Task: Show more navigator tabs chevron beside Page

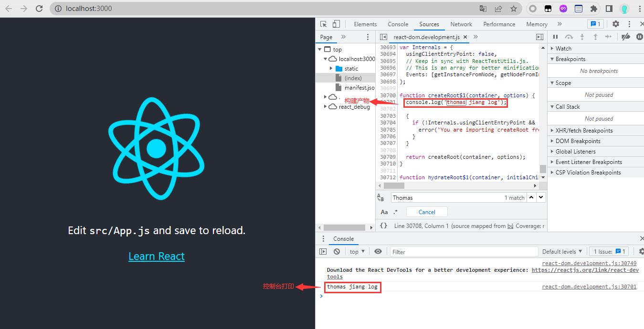Action: (x=343, y=37)
